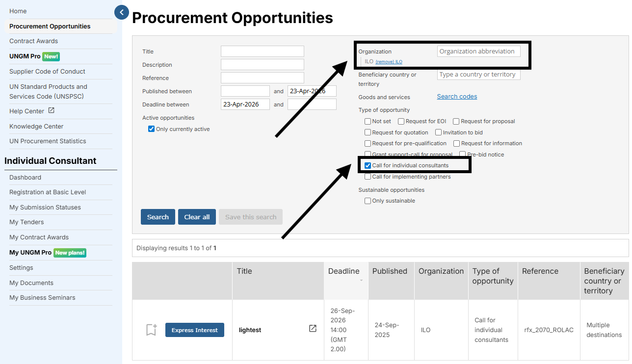
Task: Open My Tenders from the sidebar
Action: coord(26,222)
